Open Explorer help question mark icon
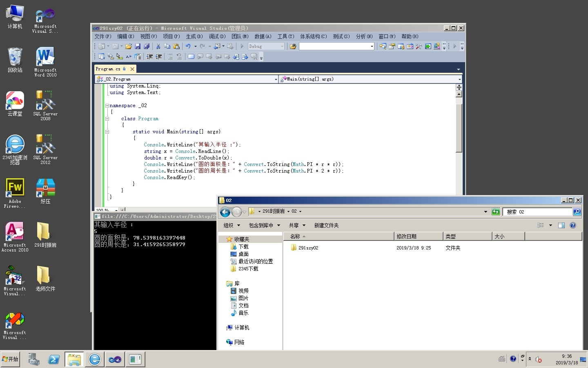588x368 pixels. [573, 225]
